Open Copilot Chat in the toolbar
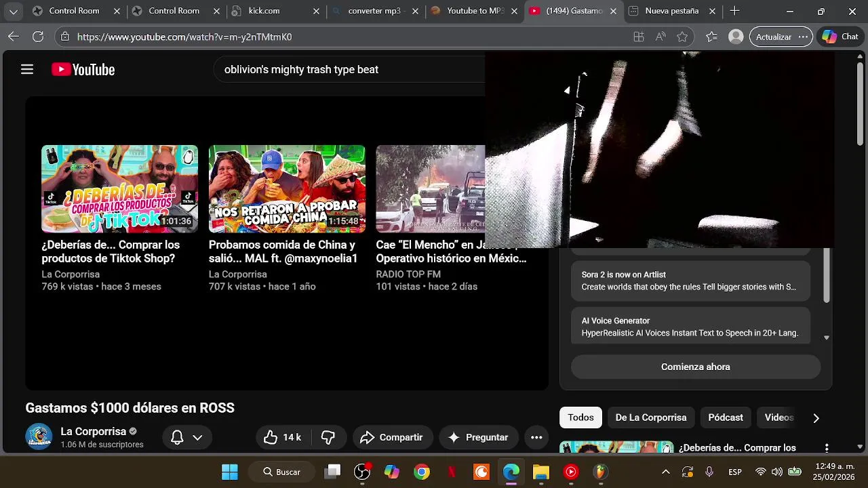This screenshot has height=488, width=868. 841,37
